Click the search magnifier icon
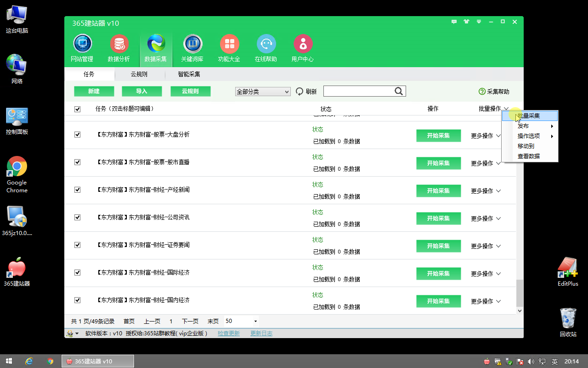 pyautogui.click(x=399, y=91)
